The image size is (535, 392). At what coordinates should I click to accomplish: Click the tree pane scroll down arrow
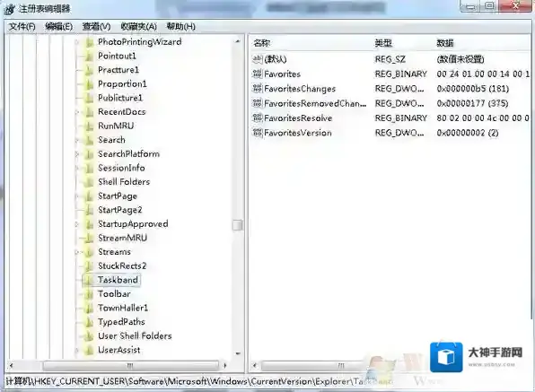238,353
